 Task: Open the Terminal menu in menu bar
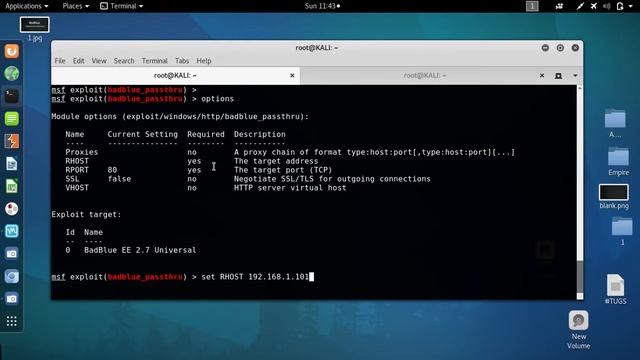point(154,61)
